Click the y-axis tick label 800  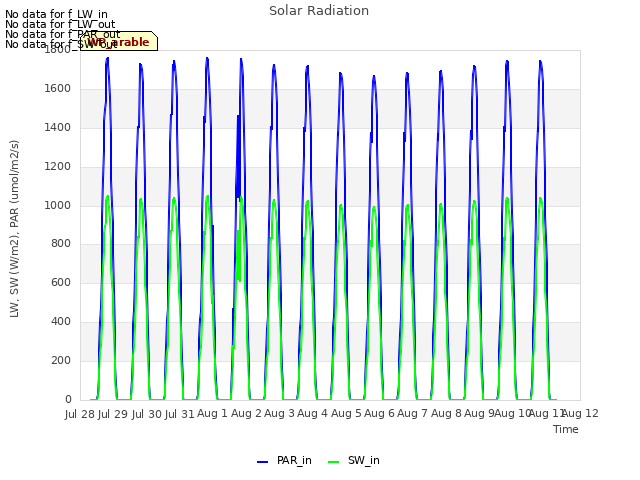[61, 244]
